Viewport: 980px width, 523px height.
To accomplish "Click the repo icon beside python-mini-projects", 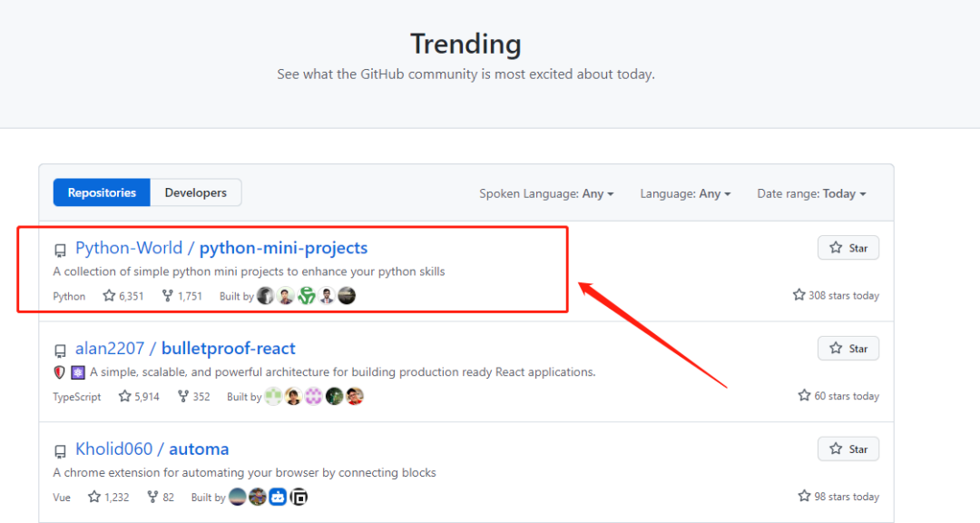I will [60, 251].
